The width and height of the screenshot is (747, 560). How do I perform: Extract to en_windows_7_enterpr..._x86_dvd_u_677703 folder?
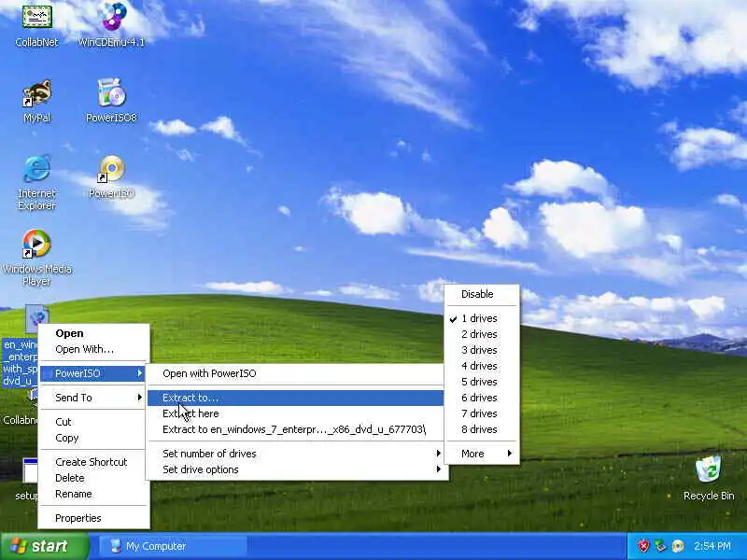tap(296, 429)
